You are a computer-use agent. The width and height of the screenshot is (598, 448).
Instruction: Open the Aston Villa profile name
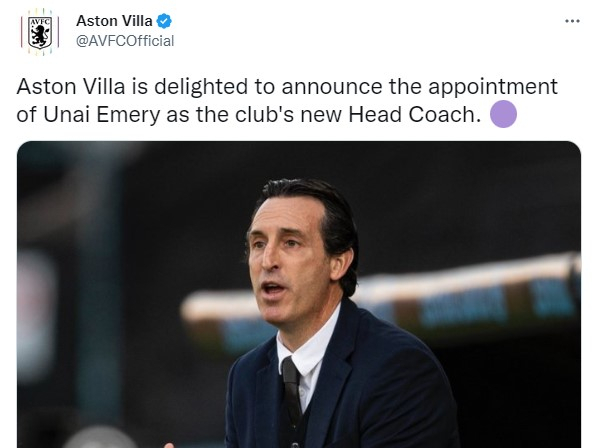pyautogui.click(x=114, y=21)
